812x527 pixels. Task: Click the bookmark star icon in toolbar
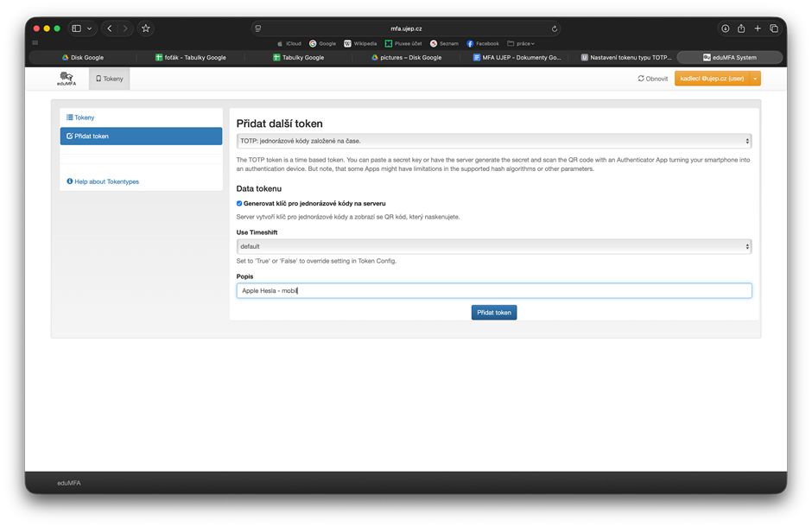146,29
